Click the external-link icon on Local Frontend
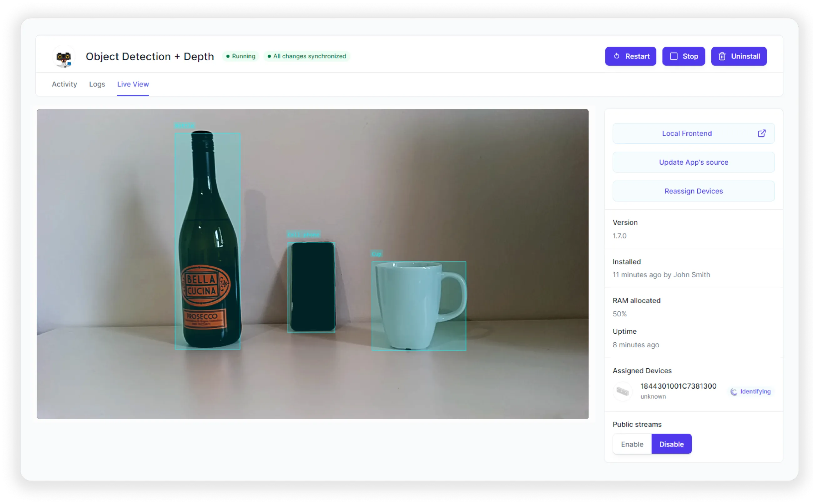Image resolution: width=813 pixels, height=504 pixels. tap(761, 133)
